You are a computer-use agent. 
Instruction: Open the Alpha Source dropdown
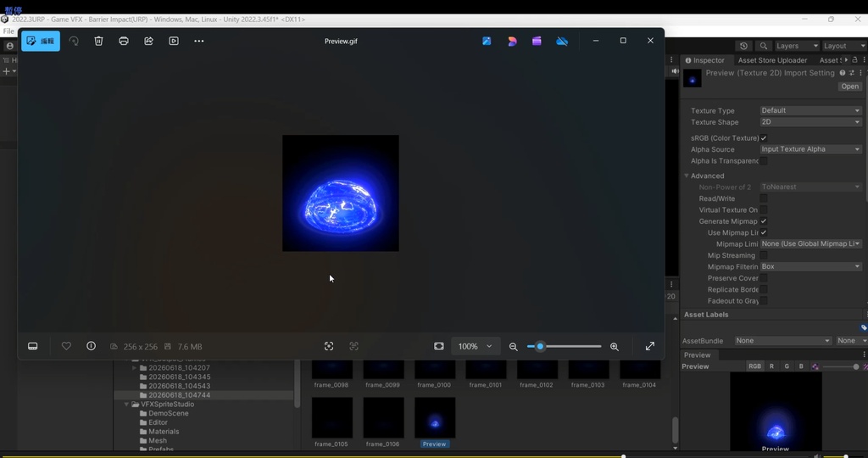(x=810, y=149)
